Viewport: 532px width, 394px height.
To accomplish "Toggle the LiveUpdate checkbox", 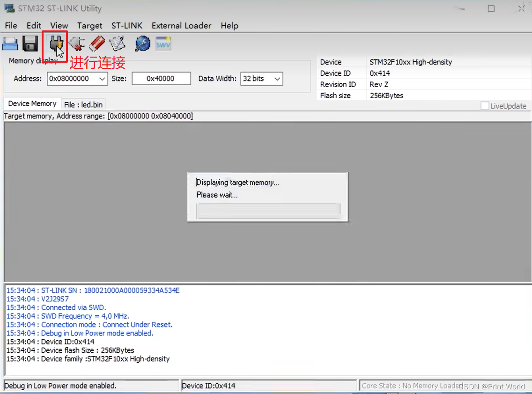I will tap(485, 106).
